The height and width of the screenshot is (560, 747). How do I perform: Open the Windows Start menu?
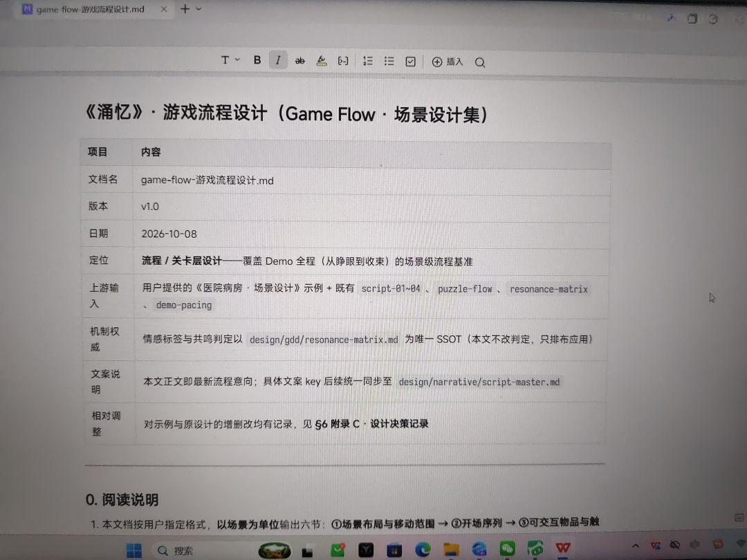click(134, 550)
